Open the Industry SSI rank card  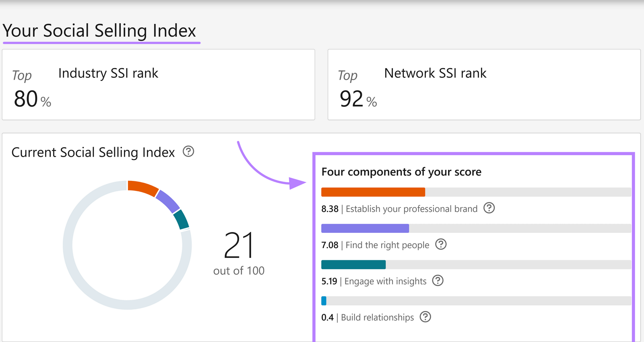pos(159,85)
